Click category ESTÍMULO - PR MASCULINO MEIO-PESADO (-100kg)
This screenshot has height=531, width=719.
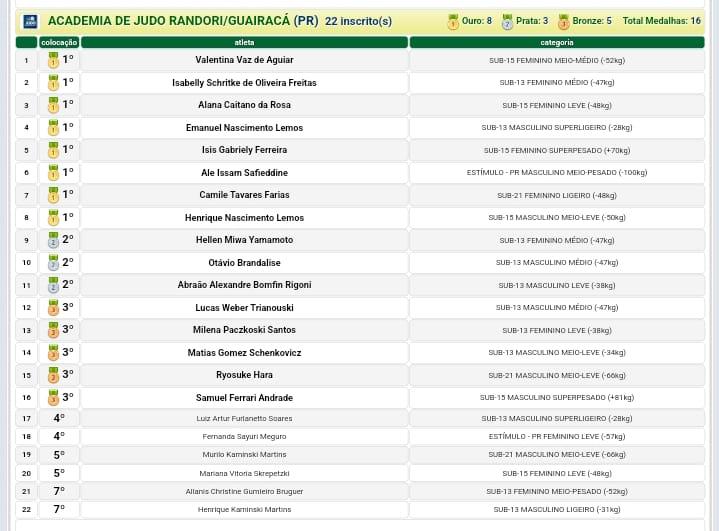coord(557,172)
